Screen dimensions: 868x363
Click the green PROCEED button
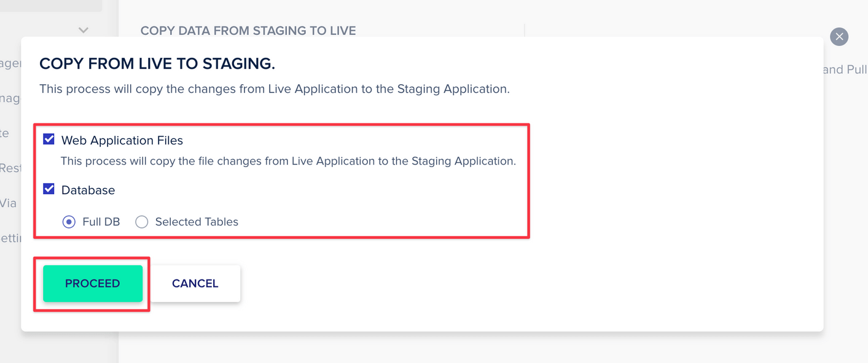coord(93,283)
